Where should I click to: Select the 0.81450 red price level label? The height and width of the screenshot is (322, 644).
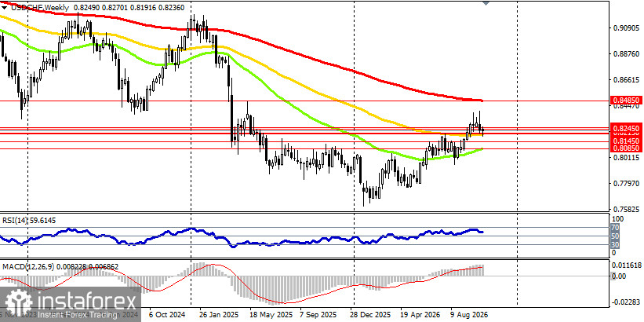[626, 141]
